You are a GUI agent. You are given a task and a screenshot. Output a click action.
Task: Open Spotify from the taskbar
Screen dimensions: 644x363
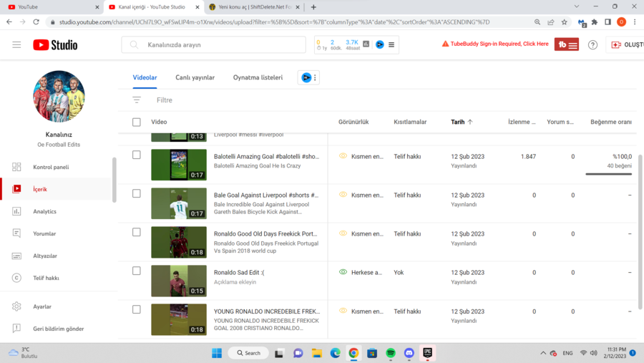pos(391,353)
